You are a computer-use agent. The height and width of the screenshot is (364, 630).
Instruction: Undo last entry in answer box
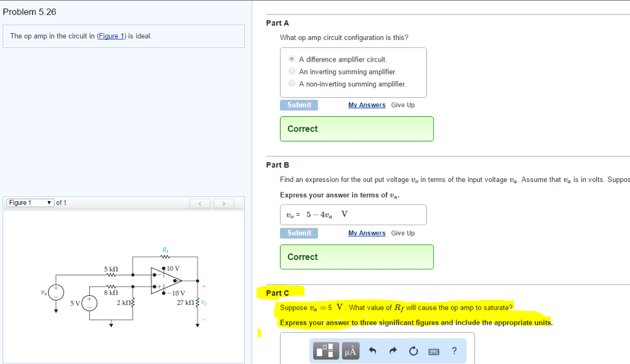pyautogui.click(x=372, y=351)
